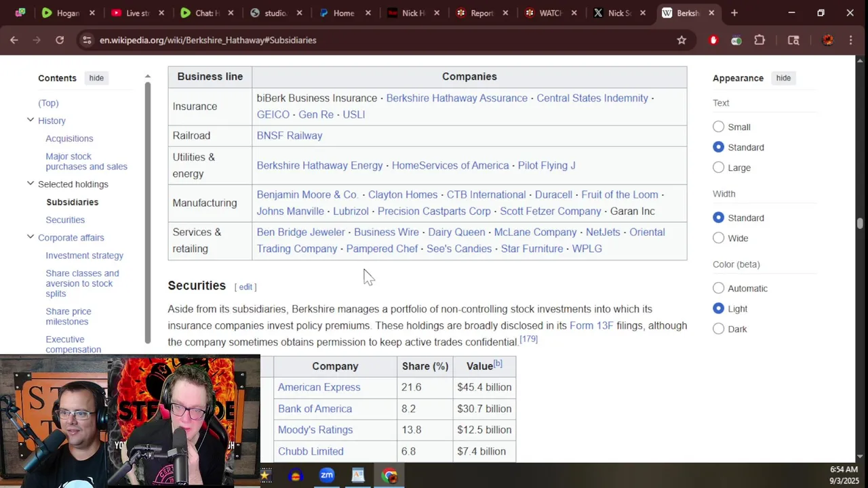The height and width of the screenshot is (488, 868).
Task: Jump to Acquisitions in Contents
Action: pyautogui.click(x=69, y=138)
